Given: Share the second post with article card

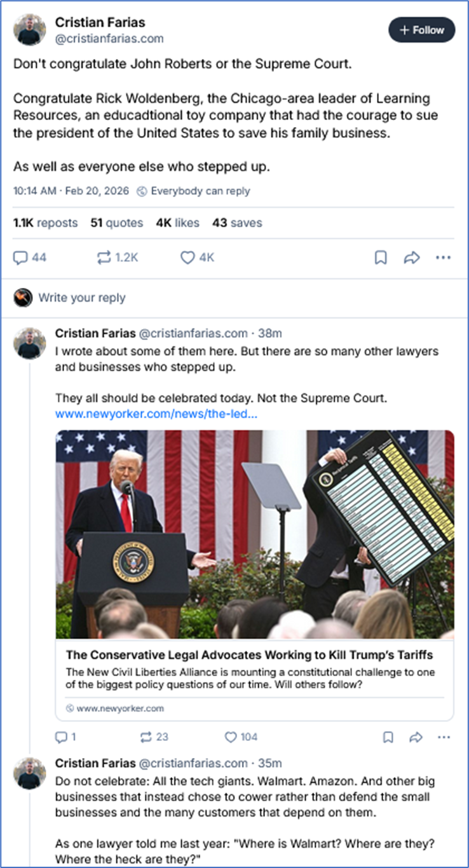Looking at the screenshot, I should tap(416, 736).
